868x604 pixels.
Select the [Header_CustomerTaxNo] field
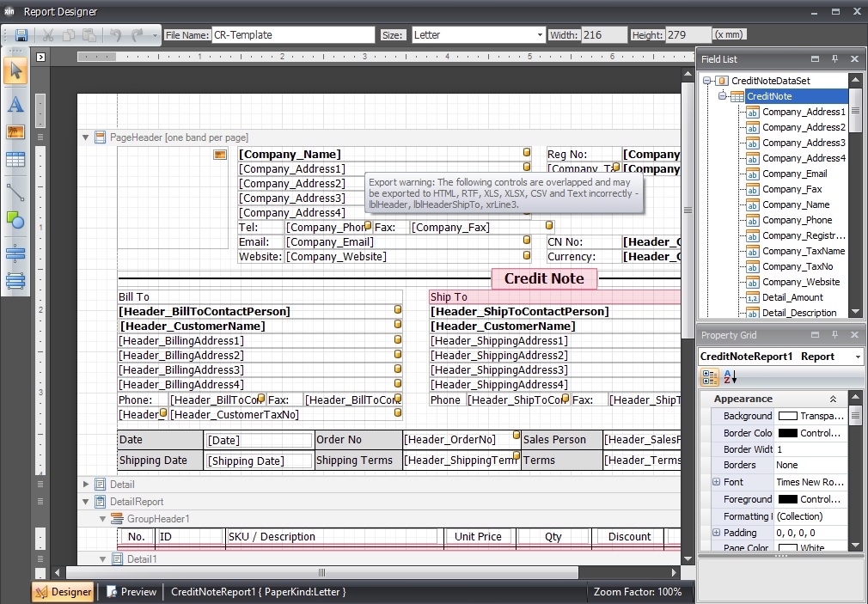(284, 415)
